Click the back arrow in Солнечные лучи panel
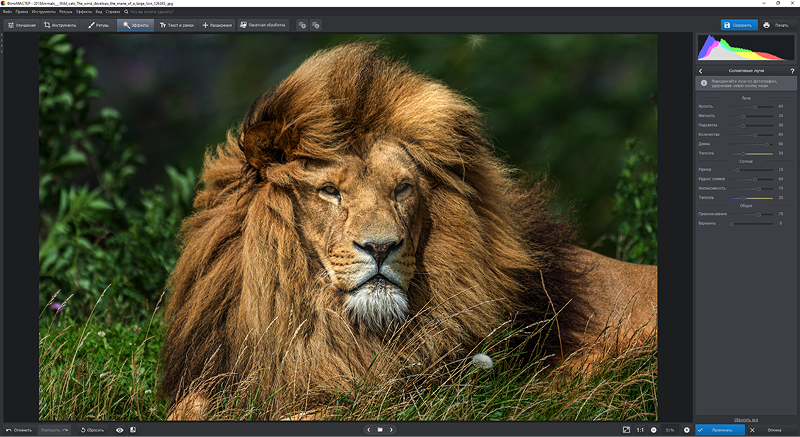The height and width of the screenshot is (437, 800). (x=701, y=71)
